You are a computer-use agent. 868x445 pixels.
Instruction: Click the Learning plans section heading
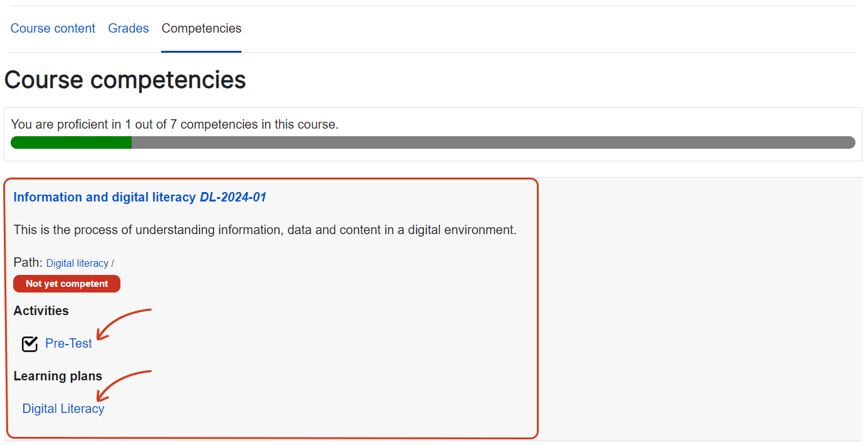58,376
